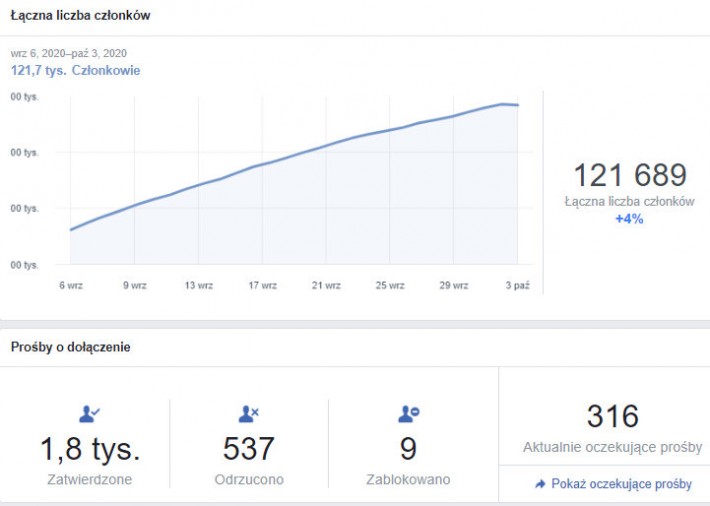710x506 pixels.
Task: Click the 3 paź date on chart axis
Action: (517, 285)
